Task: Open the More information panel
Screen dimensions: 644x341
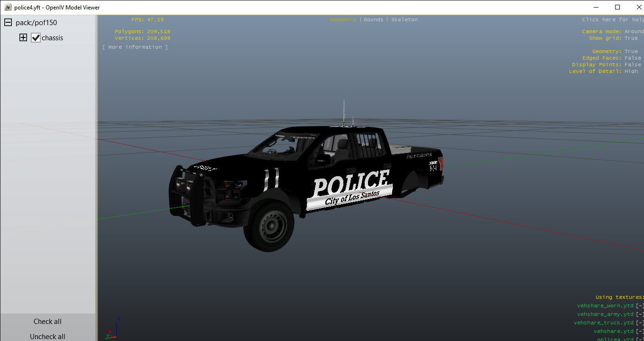Action: (x=135, y=47)
